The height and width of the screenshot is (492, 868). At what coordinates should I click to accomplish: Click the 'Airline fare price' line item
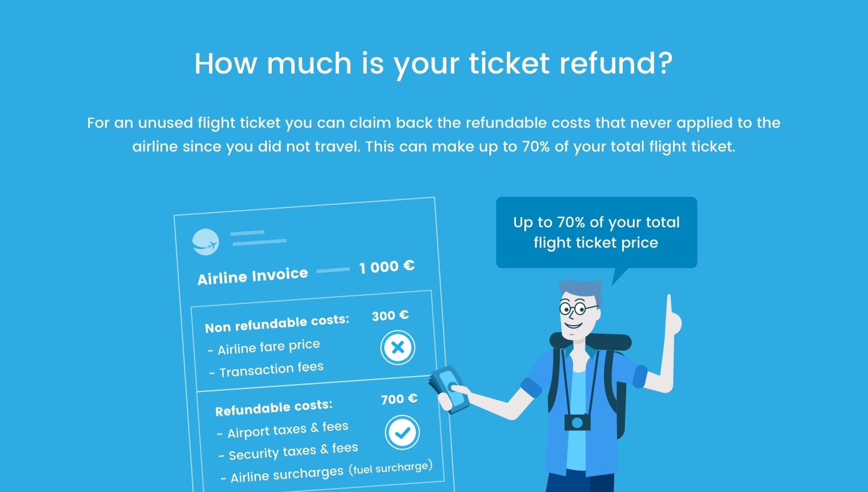[x=264, y=347]
